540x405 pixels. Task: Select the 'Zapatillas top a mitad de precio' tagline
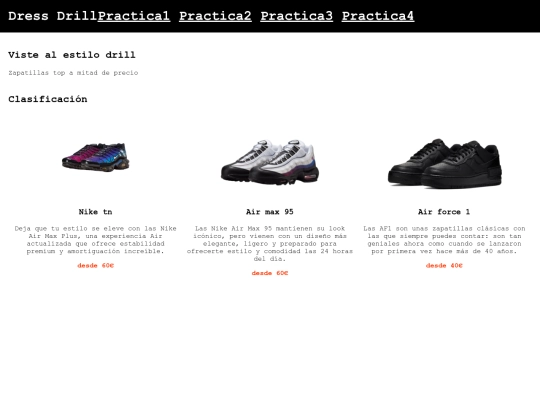pyautogui.click(x=73, y=73)
